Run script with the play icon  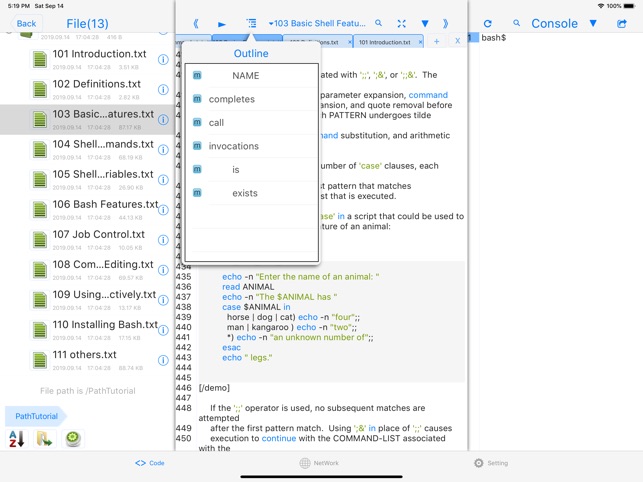pyautogui.click(x=222, y=24)
